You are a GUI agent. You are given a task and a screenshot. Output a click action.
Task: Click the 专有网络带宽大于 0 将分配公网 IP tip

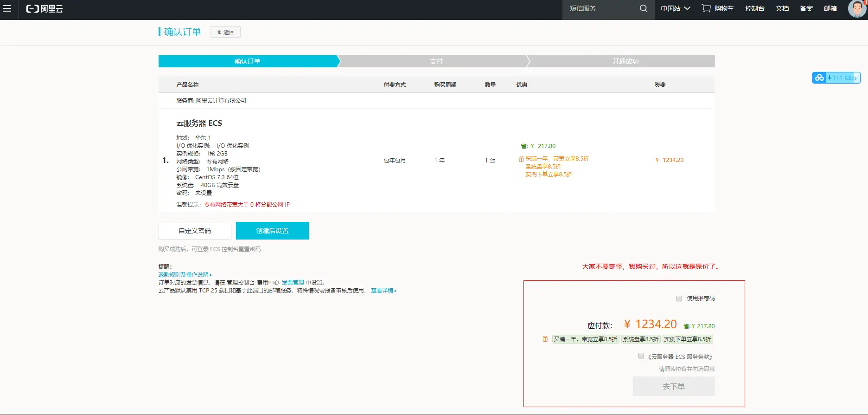pos(247,205)
